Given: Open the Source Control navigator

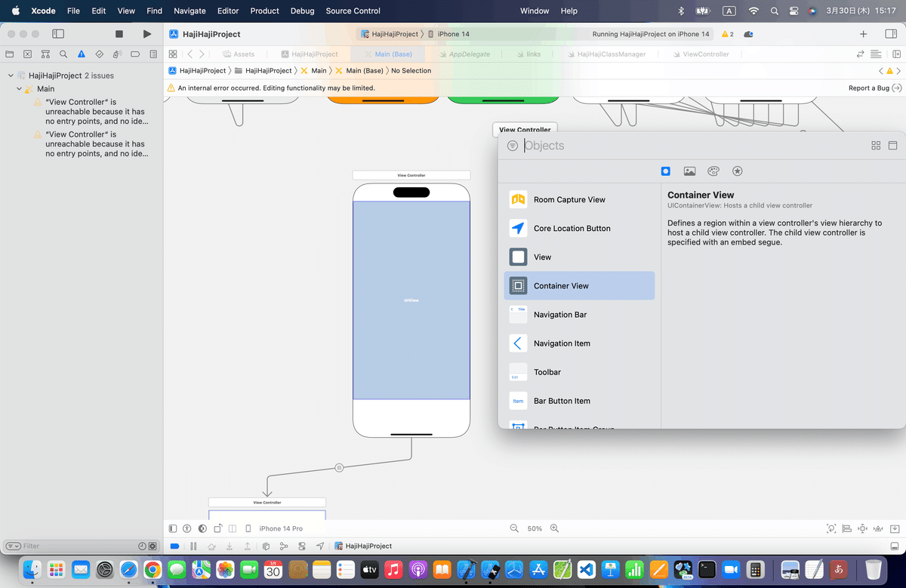Looking at the screenshot, I should pyautogui.click(x=28, y=54).
